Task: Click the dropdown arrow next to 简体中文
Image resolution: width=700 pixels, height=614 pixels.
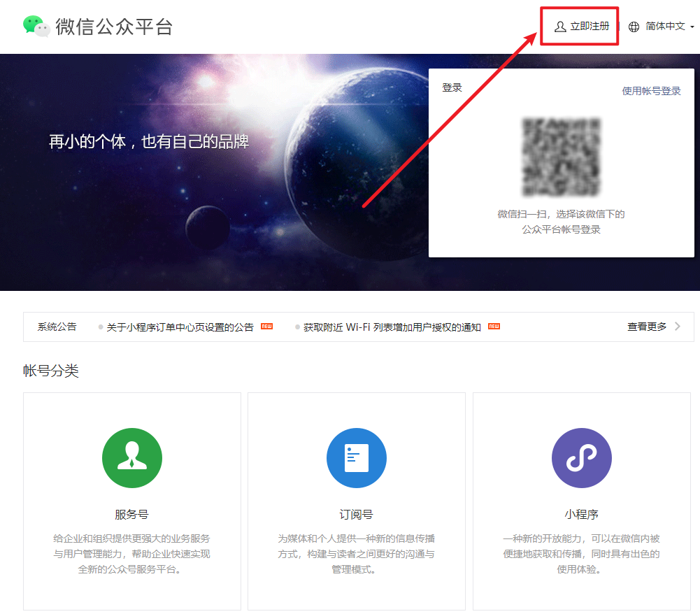Action: point(692,27)
